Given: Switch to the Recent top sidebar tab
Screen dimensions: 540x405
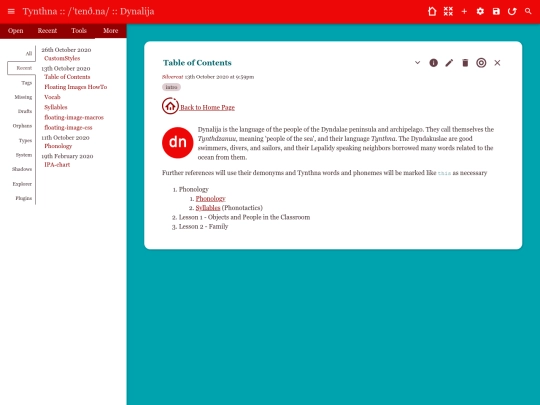Looking at the screenshot, I should (47, 31).
